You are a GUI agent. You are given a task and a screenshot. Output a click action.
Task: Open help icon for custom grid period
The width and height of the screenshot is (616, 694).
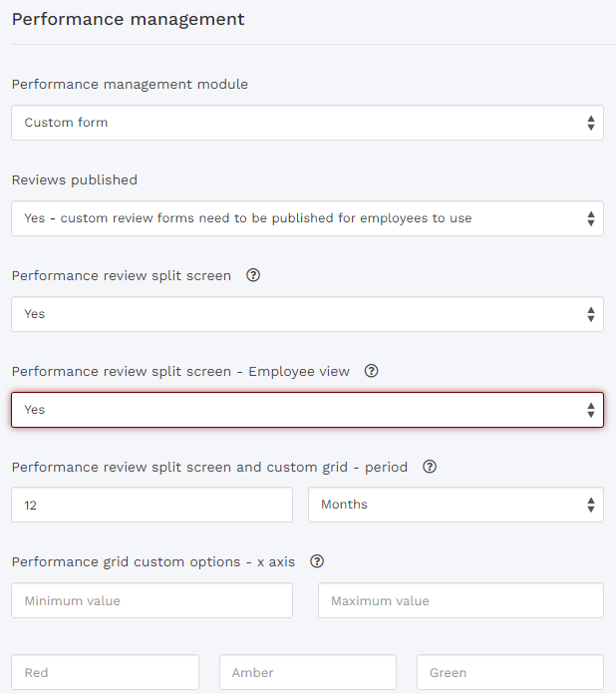click(x=430, y=467)
